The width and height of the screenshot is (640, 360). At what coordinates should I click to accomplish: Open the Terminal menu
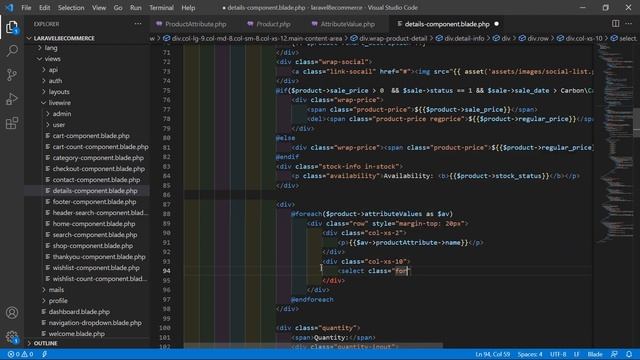[x=161, y=8]
